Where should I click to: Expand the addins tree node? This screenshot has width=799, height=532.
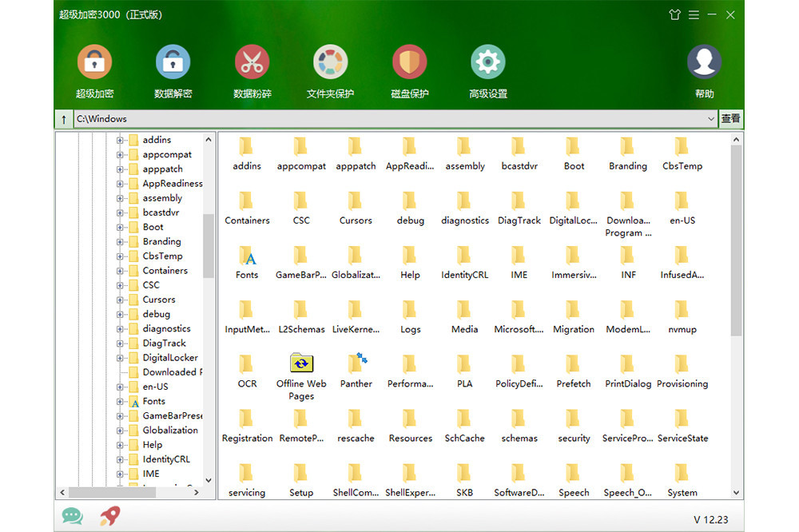click(x=121, y=140)
